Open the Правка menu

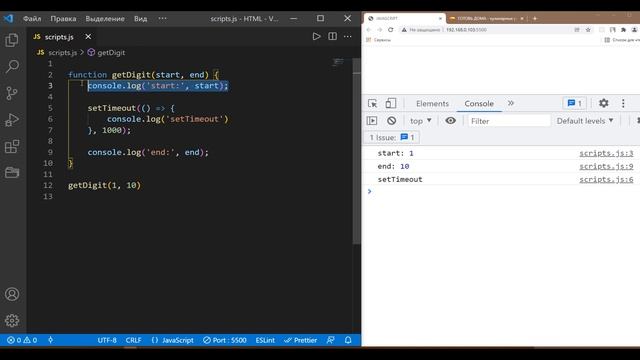click(63, 19)
